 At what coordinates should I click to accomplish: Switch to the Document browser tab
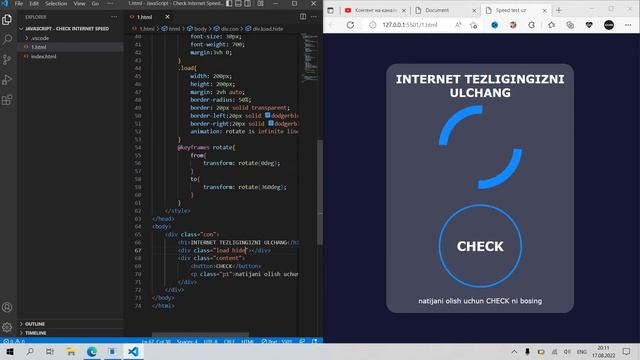click(445, 10)
